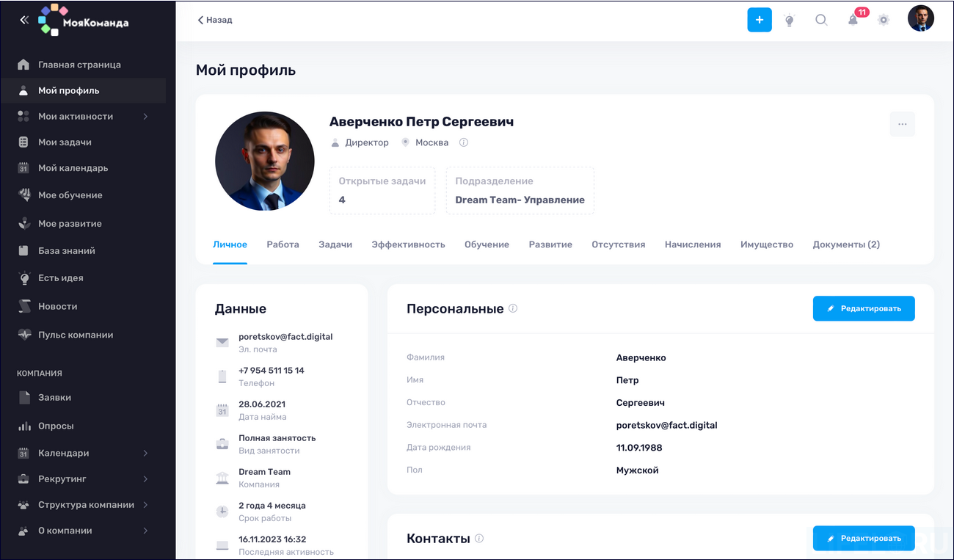Click the Назад link
The width and height of the screenshot is (954, 560).
pyautogui.click(x=214, y=20)
